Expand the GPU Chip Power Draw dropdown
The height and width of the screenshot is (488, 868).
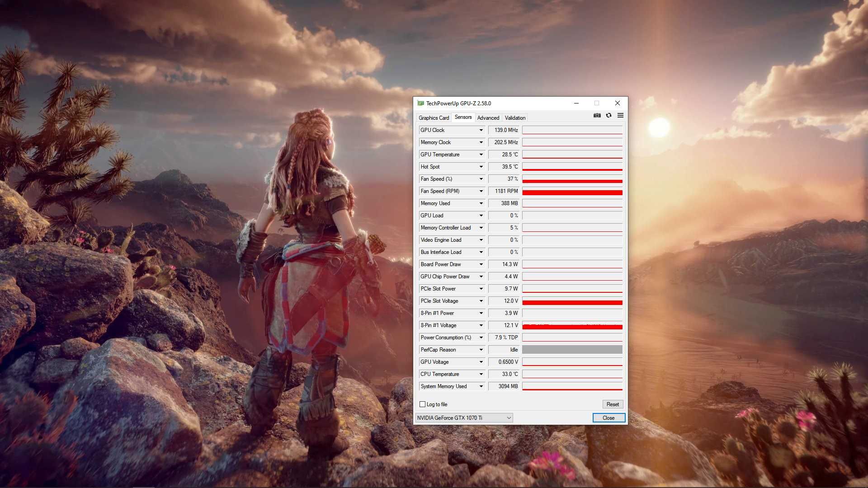(x=481, y=277)
